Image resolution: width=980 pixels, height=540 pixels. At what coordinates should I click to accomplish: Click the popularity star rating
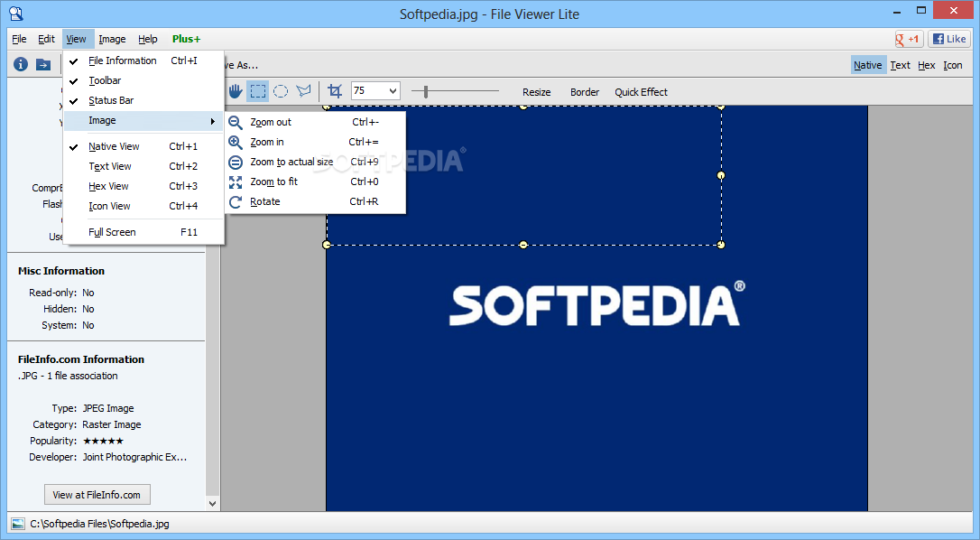point(103,441)
